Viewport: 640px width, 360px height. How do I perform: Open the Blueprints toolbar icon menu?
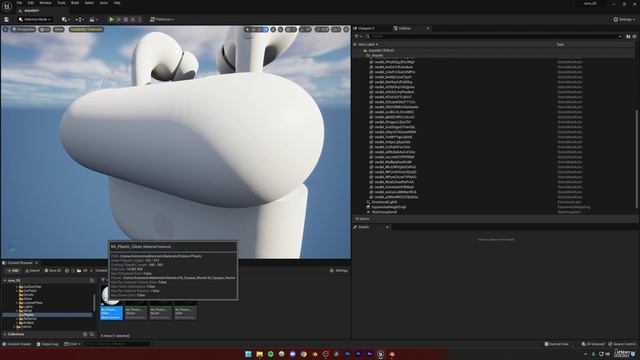80,20
